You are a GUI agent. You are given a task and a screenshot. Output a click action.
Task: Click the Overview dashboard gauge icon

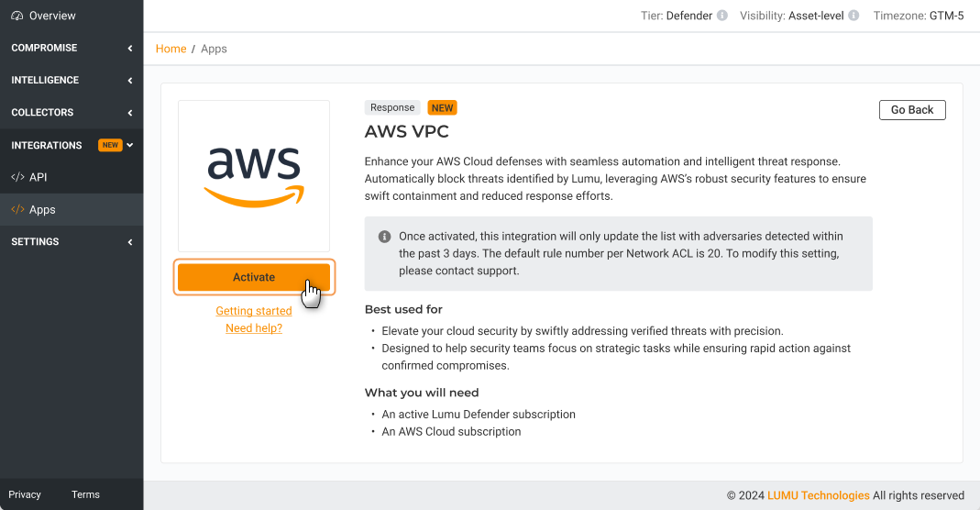17,16
